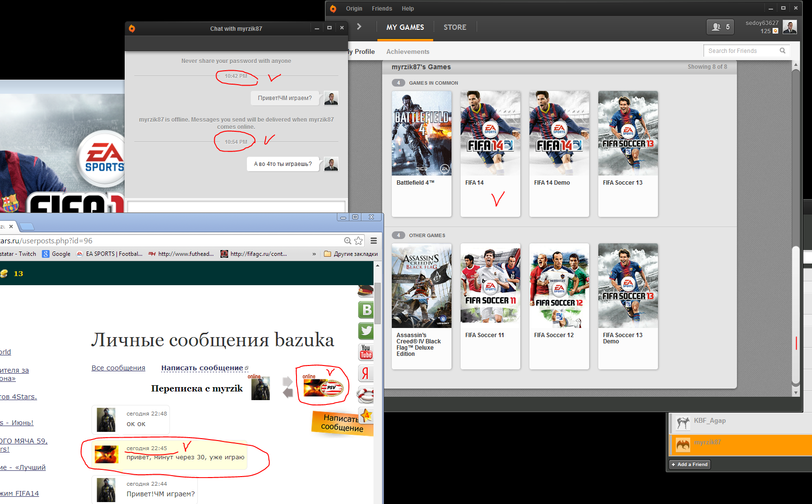Viewport: 812px width, 504px height.
Task: Click myrzik's dark avatar beside 'Переписка с myrzik'
Action: (x=260, y=389)
